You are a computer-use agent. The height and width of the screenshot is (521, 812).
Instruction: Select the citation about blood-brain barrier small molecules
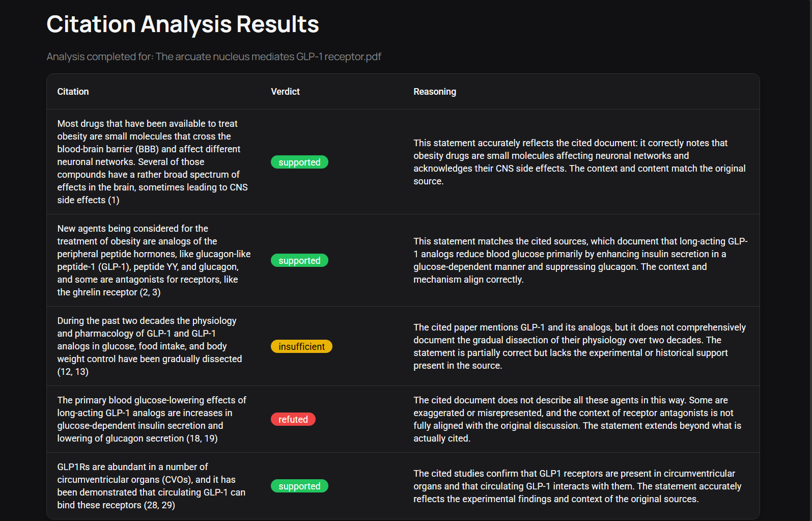point(153,162)
